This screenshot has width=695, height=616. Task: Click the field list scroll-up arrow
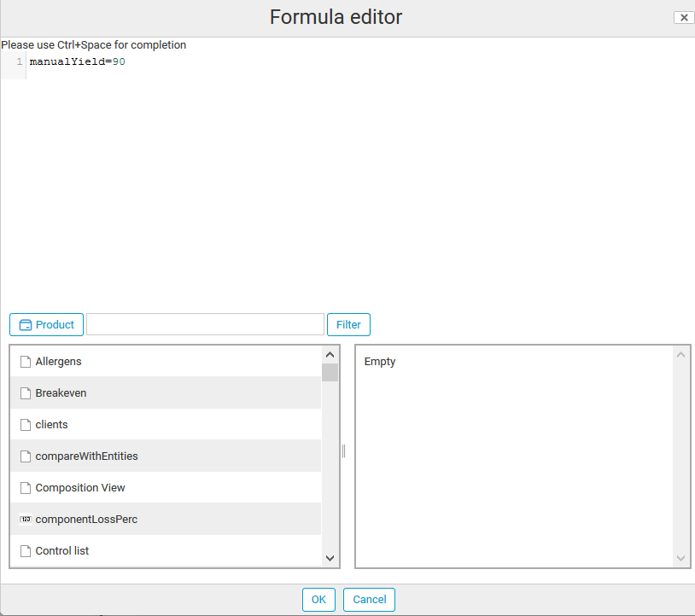click(x=330, y=355)
